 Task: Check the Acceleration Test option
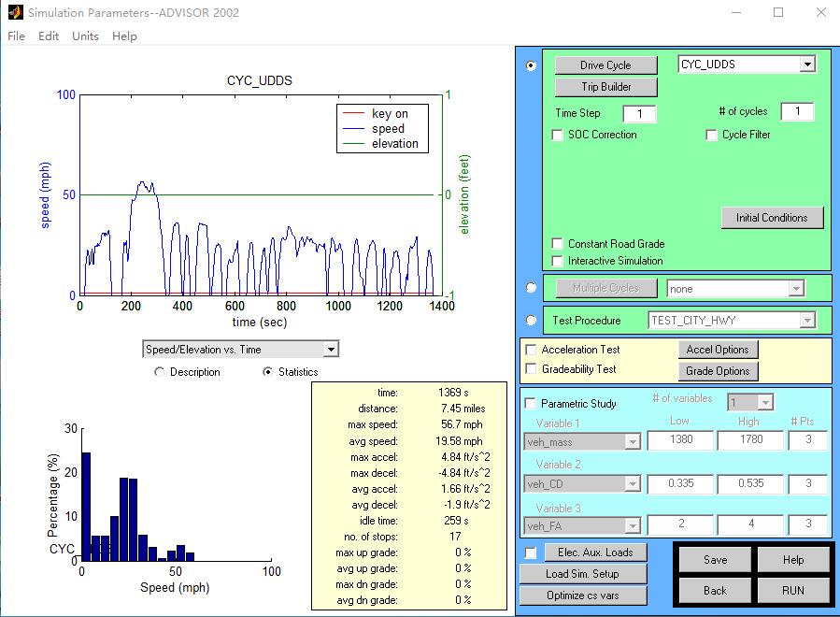pos(532,350)
